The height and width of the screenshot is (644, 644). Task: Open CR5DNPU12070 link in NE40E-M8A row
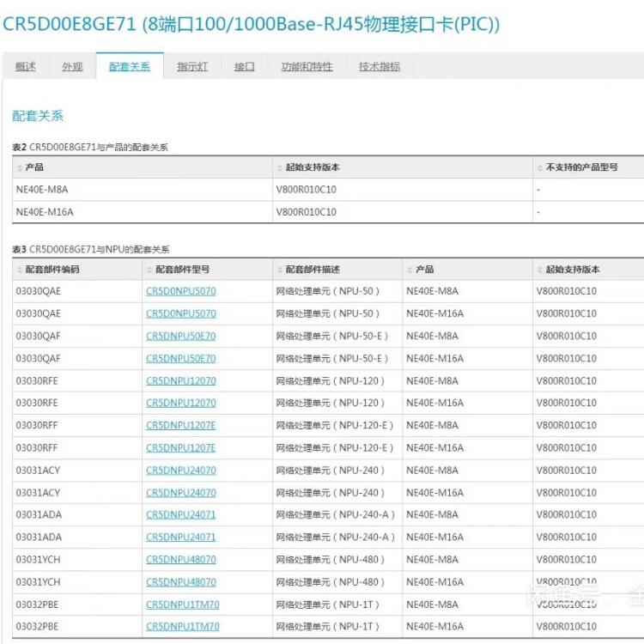tap(180, 380)
